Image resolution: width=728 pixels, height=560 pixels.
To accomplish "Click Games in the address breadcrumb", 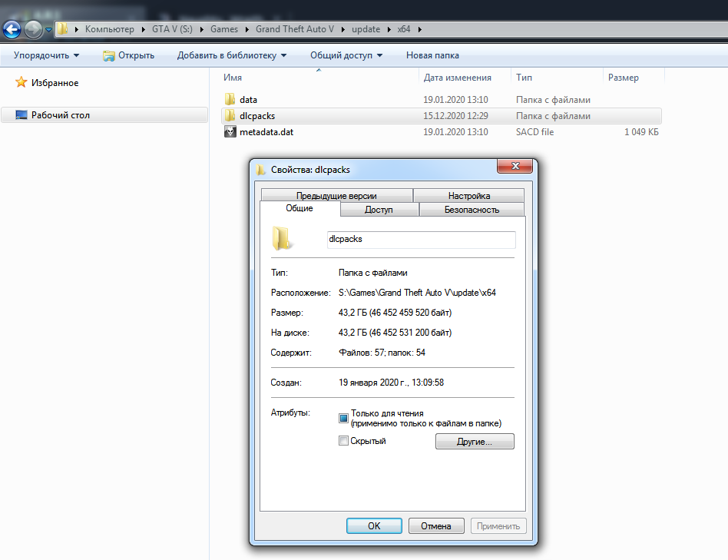I will pos(223,29).
